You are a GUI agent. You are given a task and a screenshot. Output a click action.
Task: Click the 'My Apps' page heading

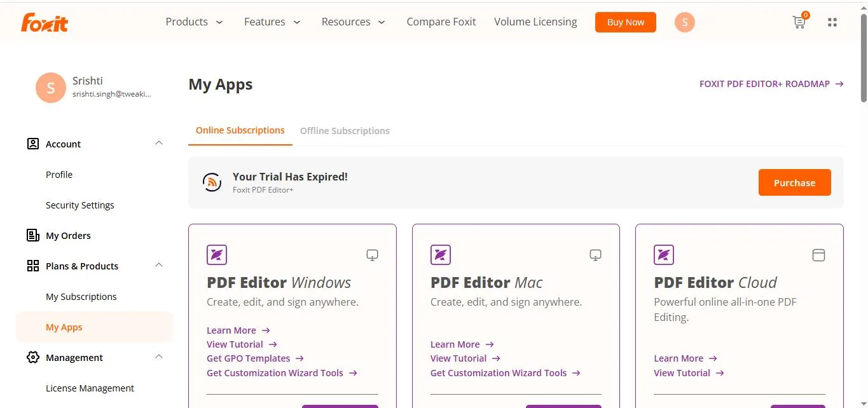(x=221, y=85)
